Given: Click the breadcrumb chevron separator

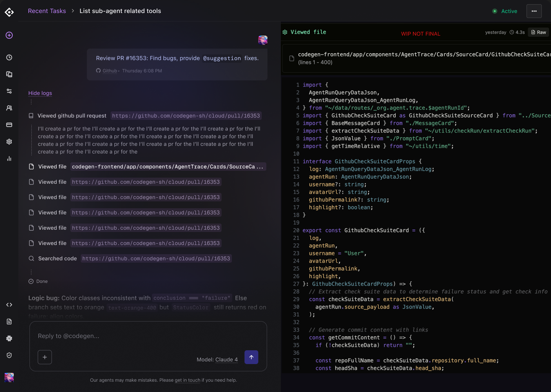Looking at the screenshot, I should (x=73, y=11).
